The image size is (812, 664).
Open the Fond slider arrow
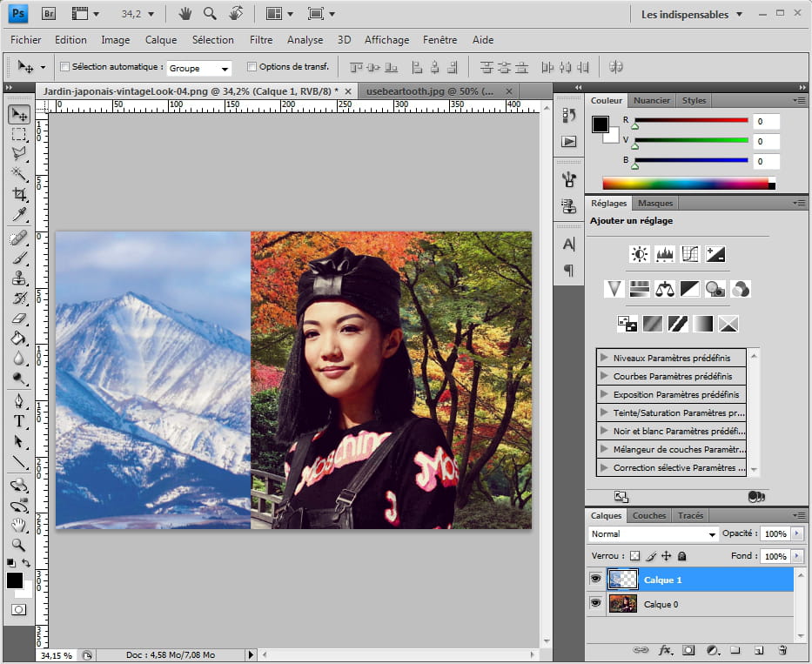797,556
